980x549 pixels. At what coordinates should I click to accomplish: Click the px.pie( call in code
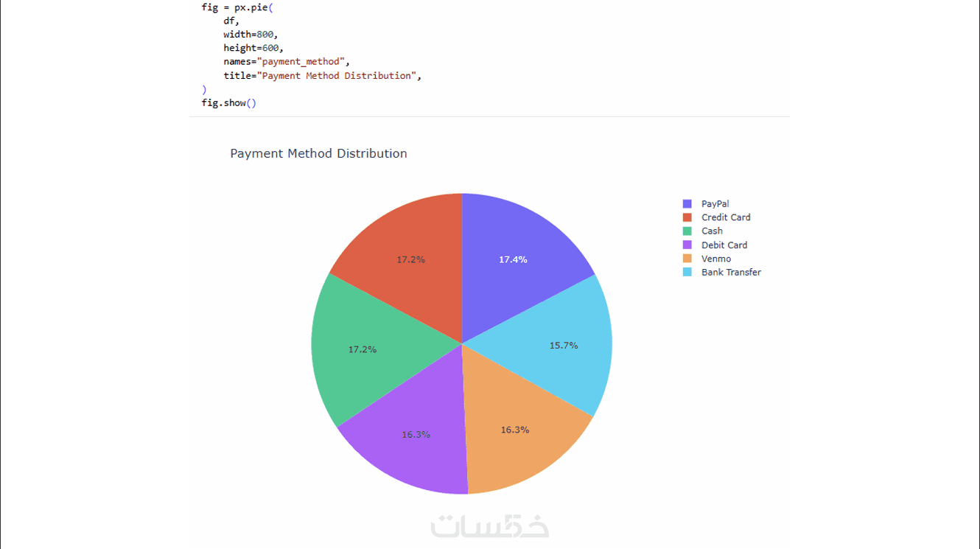click(254, 7)
